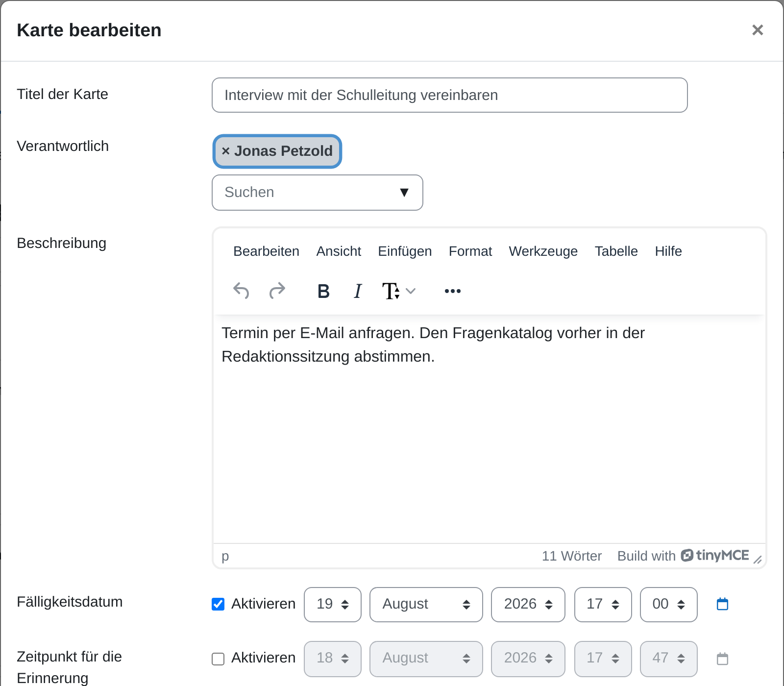
Task: Open the Werkzeuge editor menu
Action: tap(543, 251)
